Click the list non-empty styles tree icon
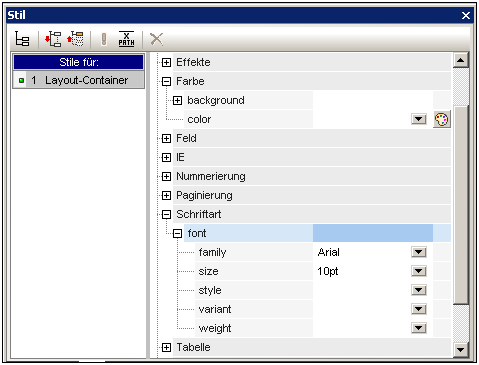The height and width of the screenshot is (365, 479). click(22, 39)
